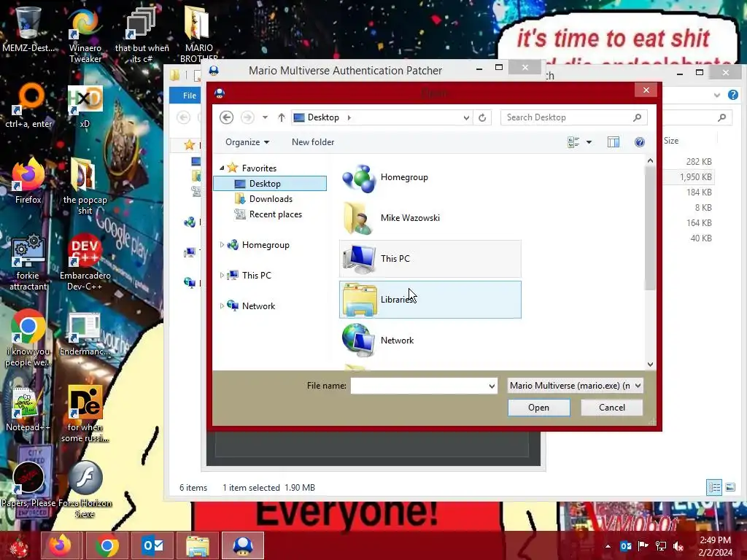Click the file list vertical scrollbar
Screen dimensions: 747x560
650,228
